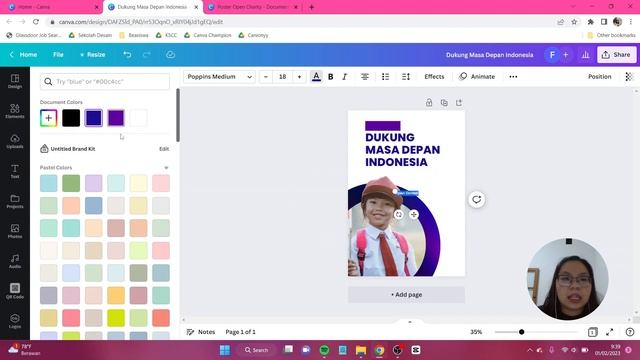Viewport: 640px width, 360px height.
Task: Open the Poppins Medium font dropdown
Action: click(x=220, y=77)
